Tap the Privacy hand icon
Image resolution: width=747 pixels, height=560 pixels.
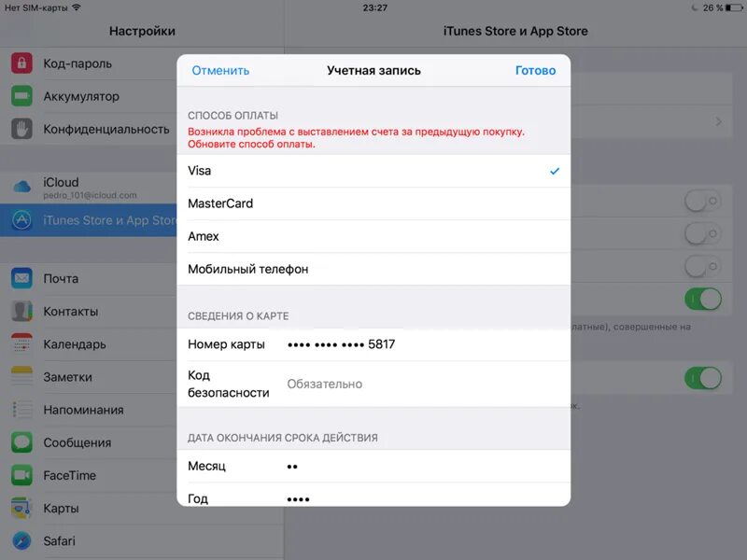[21, 129]
